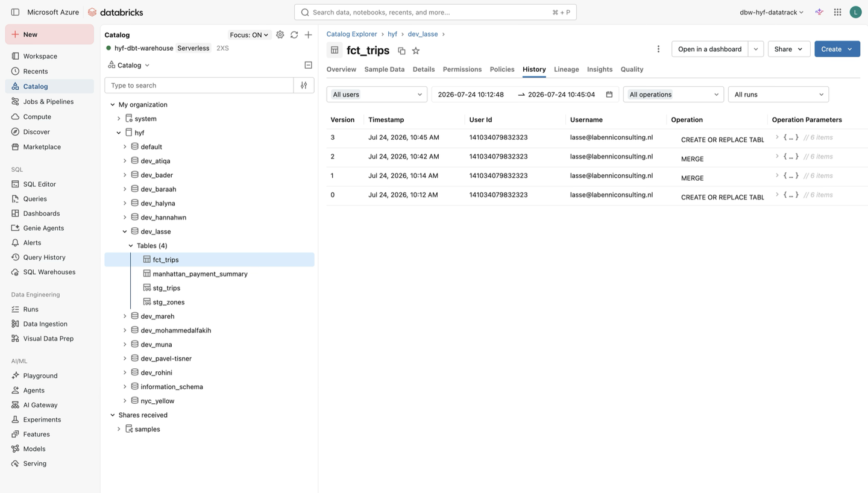Screen dimensions: 868x493
Task: Toggle the sidebar collapse icon
Action: [15, 12]
